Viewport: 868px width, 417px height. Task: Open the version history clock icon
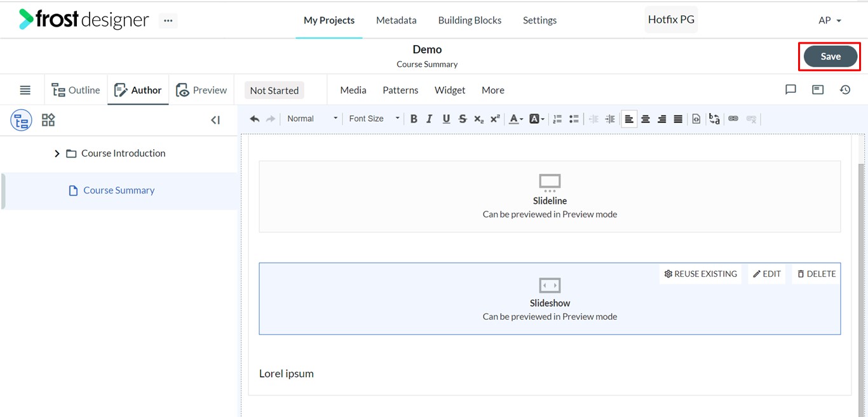(x=845, y=90)
